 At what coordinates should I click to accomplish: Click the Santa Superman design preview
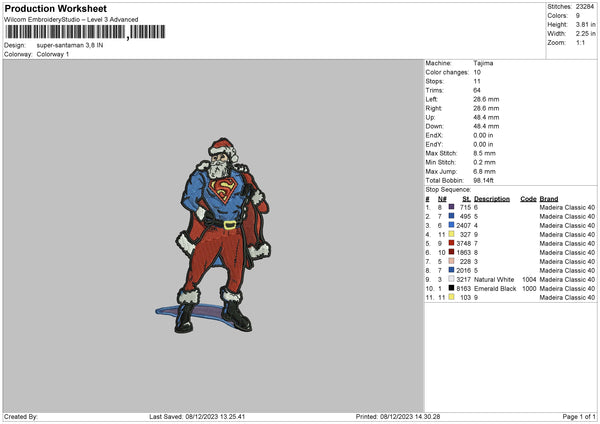(213, 235)
